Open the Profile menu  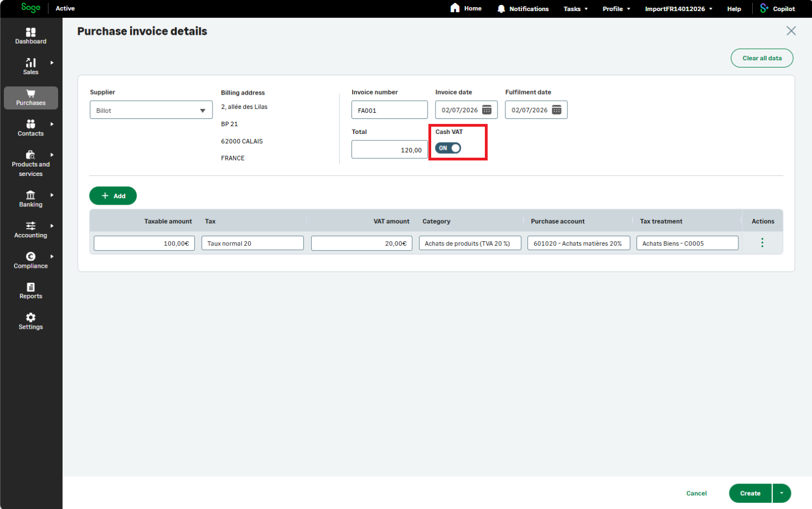[x=616, y=9]
